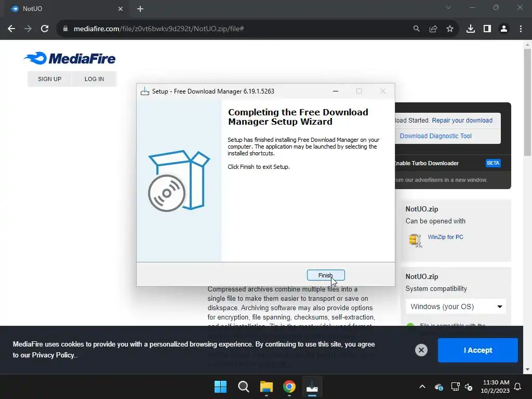
Task: Close the NotUO tab
Action: pos(121,9)
